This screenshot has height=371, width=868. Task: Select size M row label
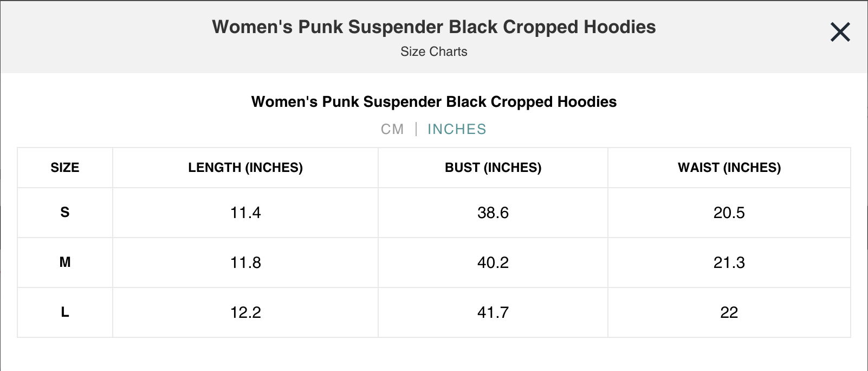click(x=64, y=263)
